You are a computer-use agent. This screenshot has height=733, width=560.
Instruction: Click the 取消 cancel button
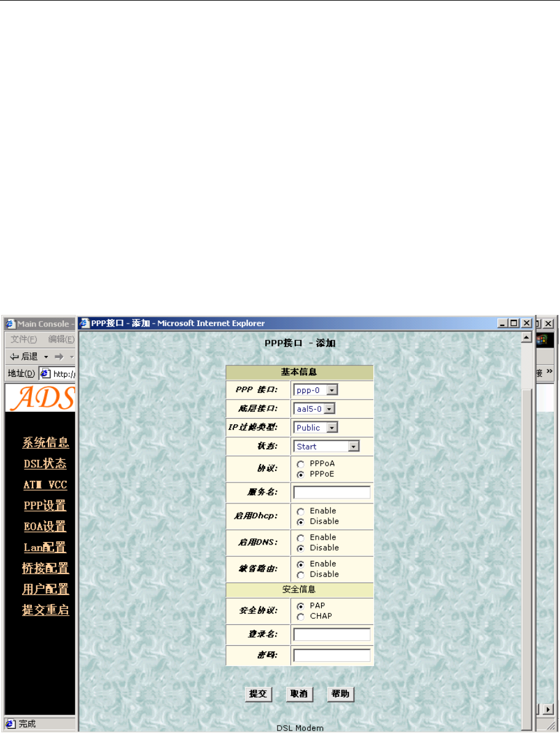pyautogui.click(x=299, y=694)
